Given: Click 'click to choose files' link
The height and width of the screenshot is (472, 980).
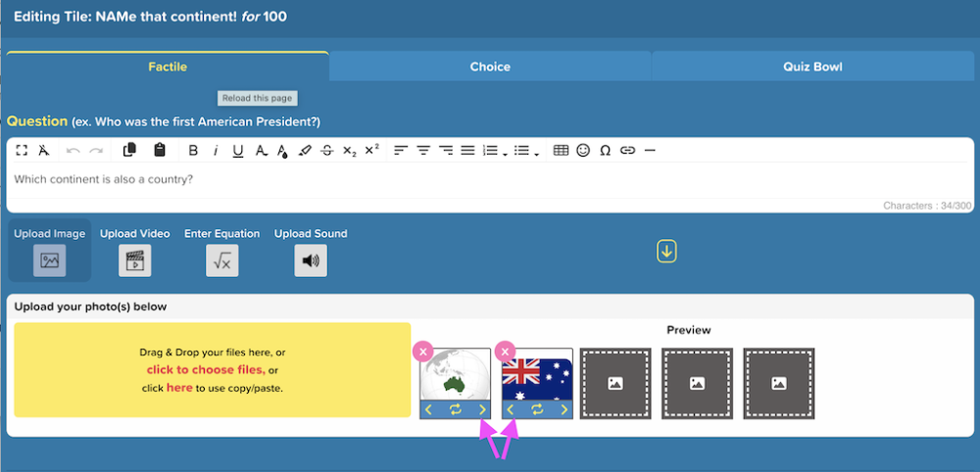Looking at the screenshot, I should click(x=206, y=369).
